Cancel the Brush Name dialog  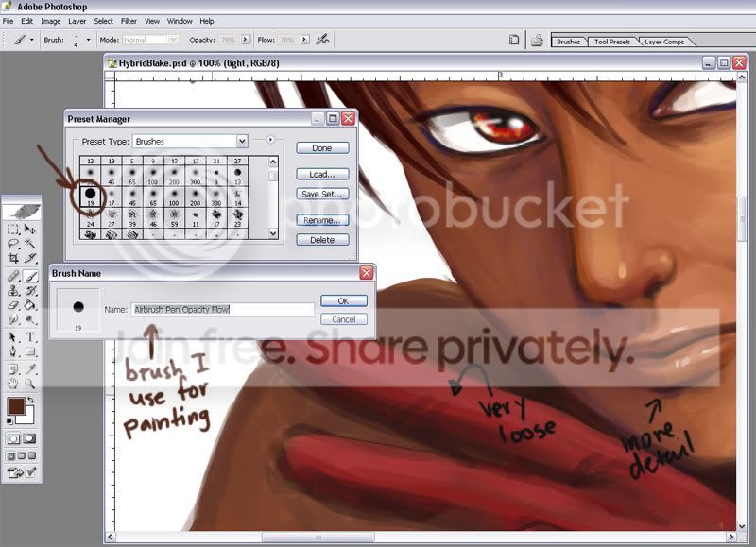[344, 319]
